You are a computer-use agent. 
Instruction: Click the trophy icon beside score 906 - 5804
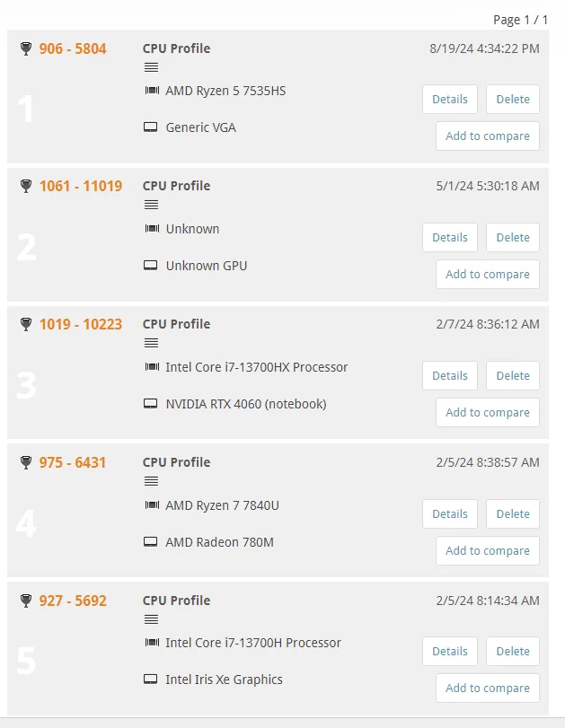(x=25, y=48)
